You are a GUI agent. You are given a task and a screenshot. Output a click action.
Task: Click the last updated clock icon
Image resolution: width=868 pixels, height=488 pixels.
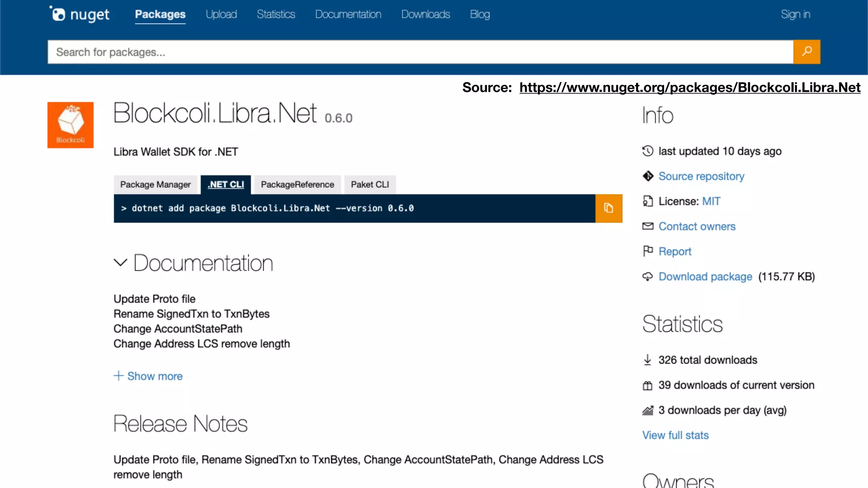pyautogui.click(x=648, y=151)
